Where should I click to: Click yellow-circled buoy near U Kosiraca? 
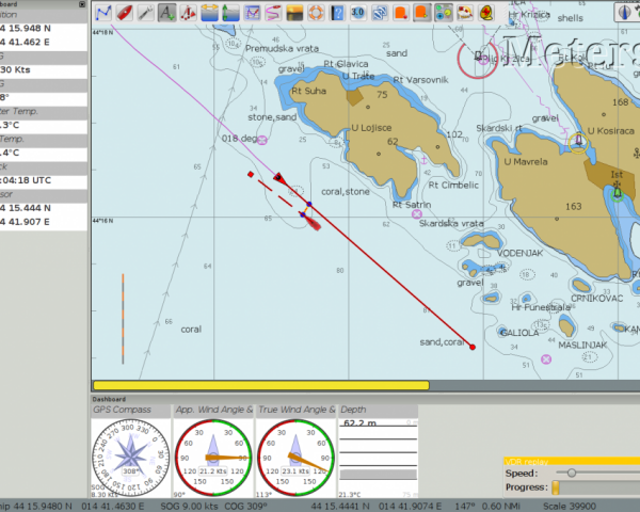coord(578,142)
